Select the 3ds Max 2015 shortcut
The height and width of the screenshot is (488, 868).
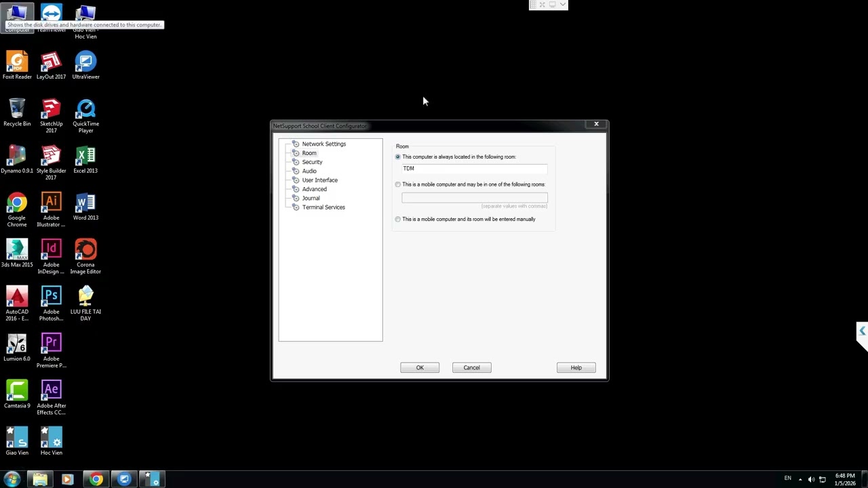[x=17, y=253]
